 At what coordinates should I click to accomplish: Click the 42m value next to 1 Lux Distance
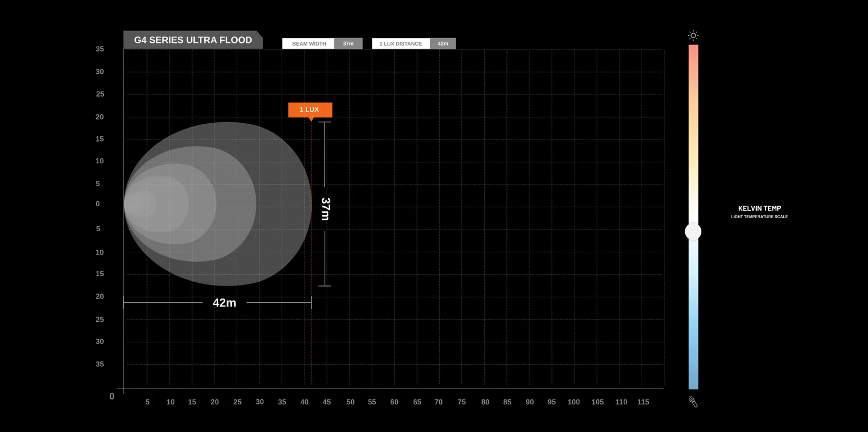(x=443, y=44)
